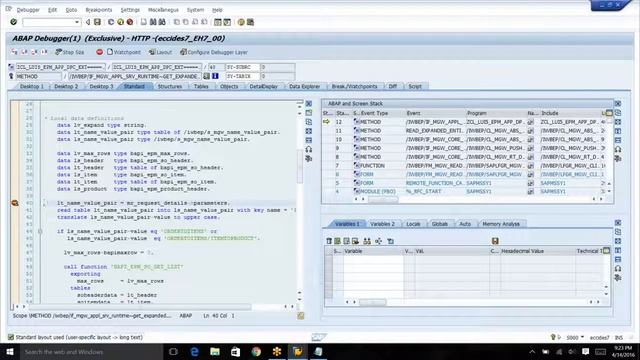
Task: Click the Windows Start button
Action: click(x=10, y=351)
